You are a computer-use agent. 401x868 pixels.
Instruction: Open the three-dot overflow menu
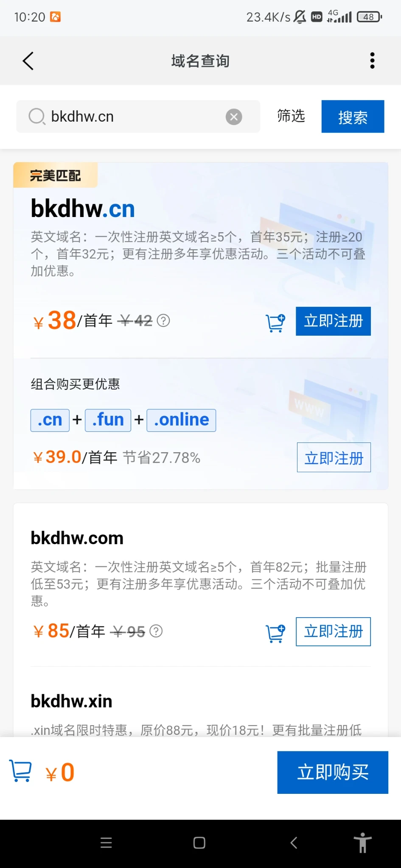tap(372, 61)
